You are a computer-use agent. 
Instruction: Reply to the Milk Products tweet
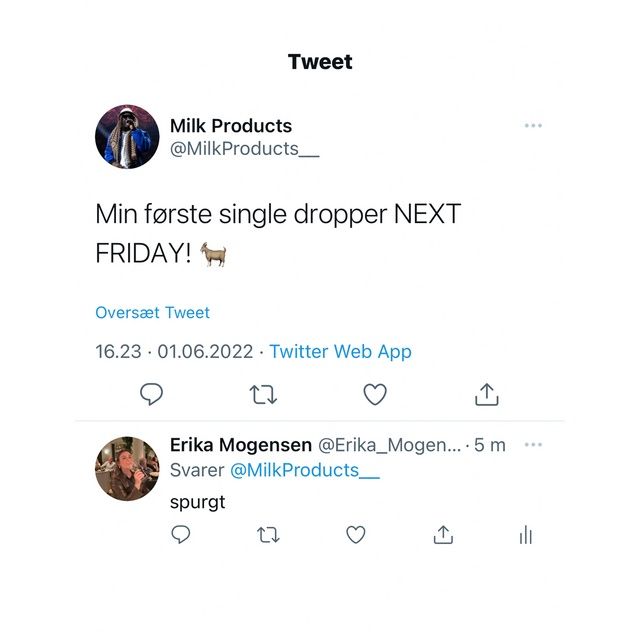pos(151,395)
